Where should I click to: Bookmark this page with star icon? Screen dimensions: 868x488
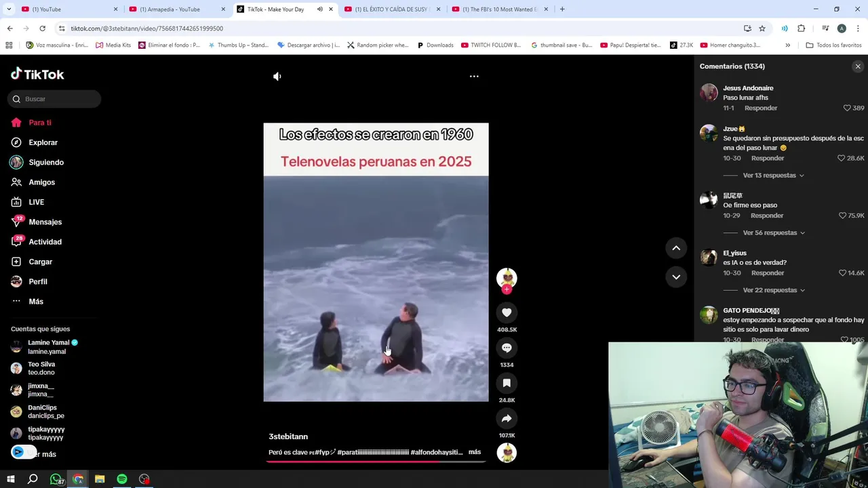pos(762,28)
